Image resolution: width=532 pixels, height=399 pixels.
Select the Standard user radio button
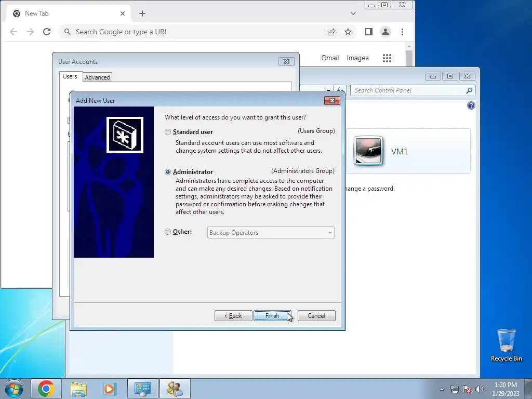click(168, 132)
